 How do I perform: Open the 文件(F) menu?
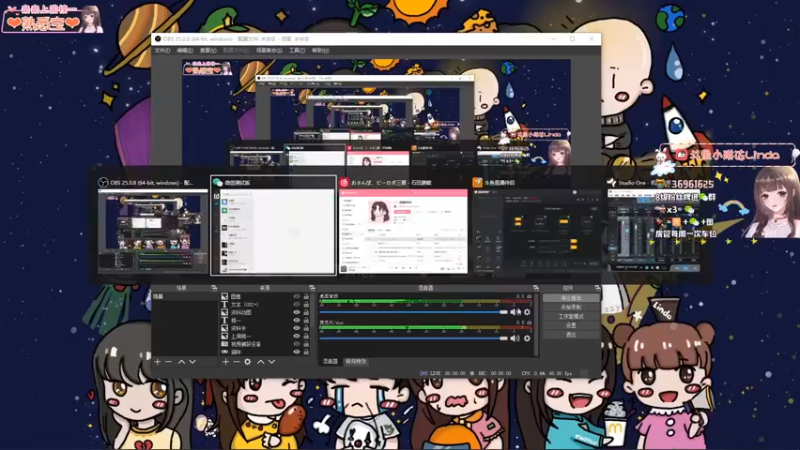[x=162, y=51]
